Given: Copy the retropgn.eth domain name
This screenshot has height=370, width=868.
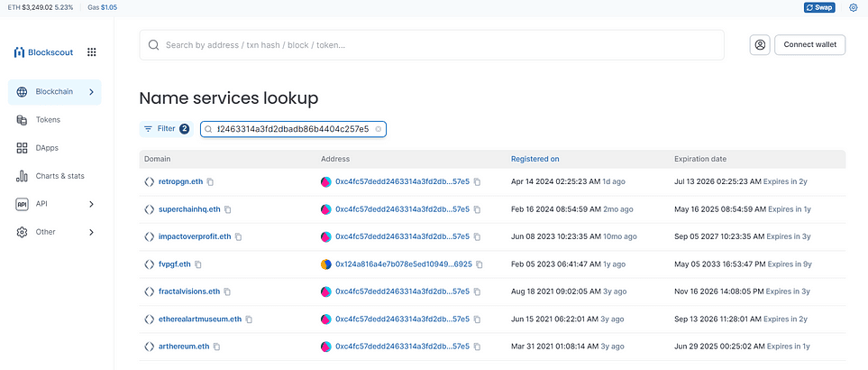Looking at the screenshot, I should [x=210, y=181].
